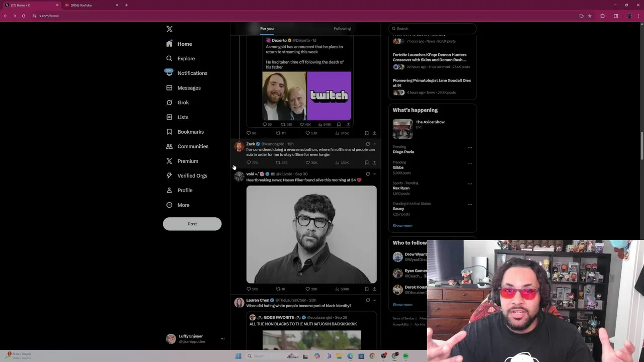The width and height of the screenshot is (644, 362).
Task: Open the Windows Start menu
Action: tap(238, 356)
